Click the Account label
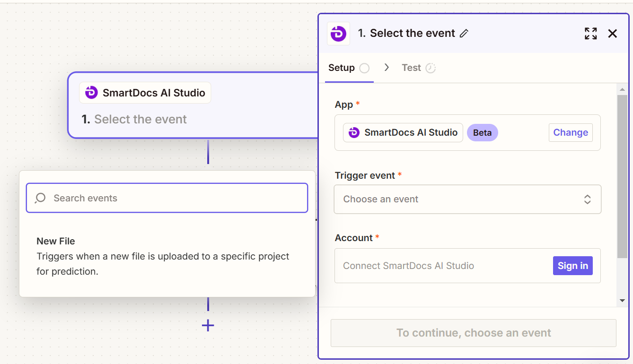 (354, 238)
